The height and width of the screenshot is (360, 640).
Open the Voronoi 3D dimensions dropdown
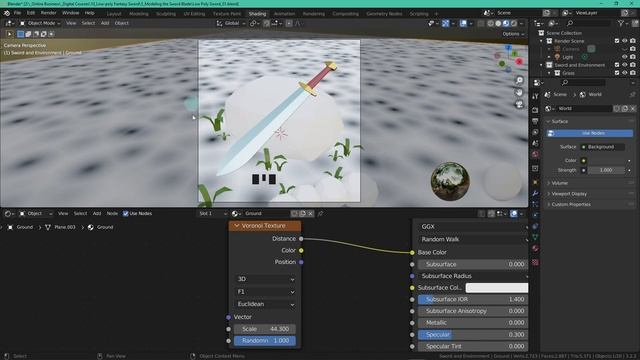(x=265, y=279)
